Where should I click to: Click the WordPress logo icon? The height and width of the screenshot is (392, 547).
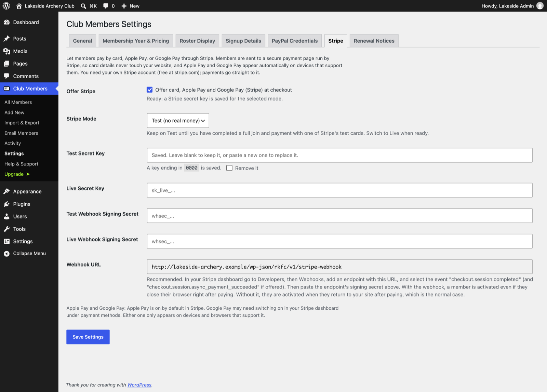pos(6,6)
